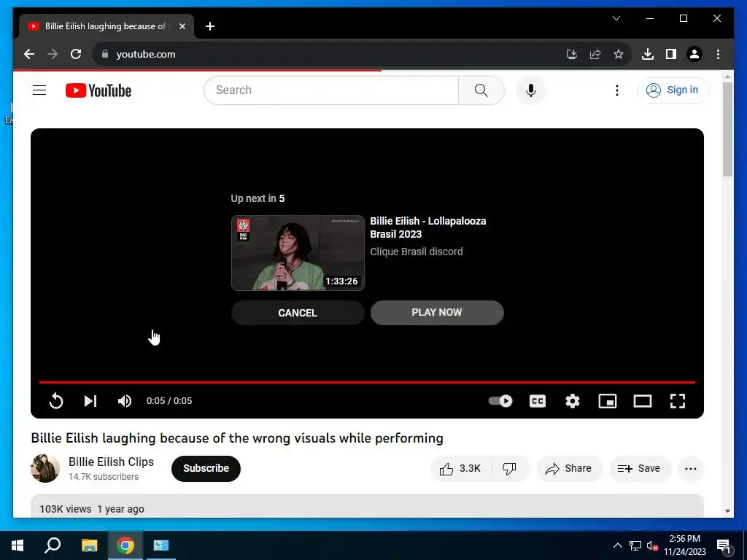
Task: Reload the current page
Action: click(x=76, y=54)
